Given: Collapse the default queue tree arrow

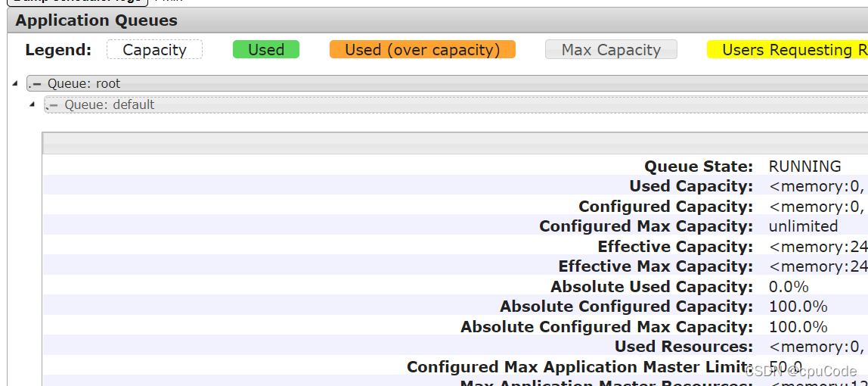Looking at the screenshot, I should (33, 104).
